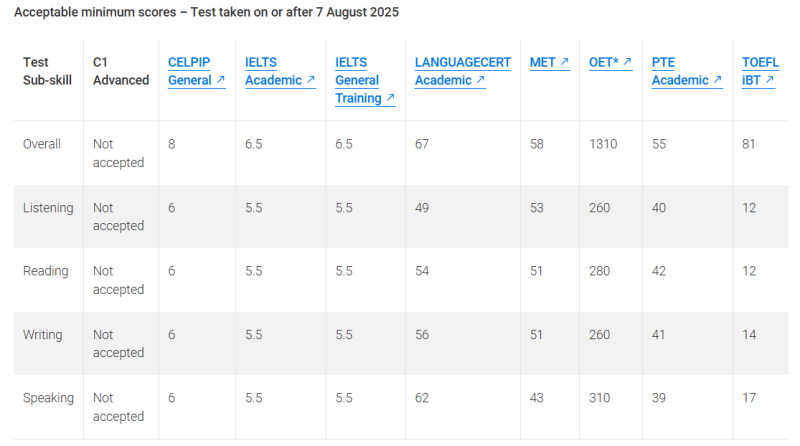Click the C1 Advanced column header
The image size is (800, 446).
click(x=121, y=71)
